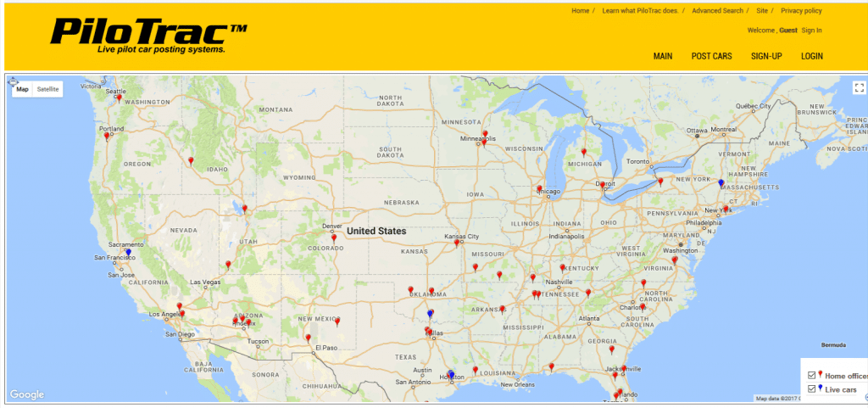Select the red pin in Idaho

click(191, 160)
